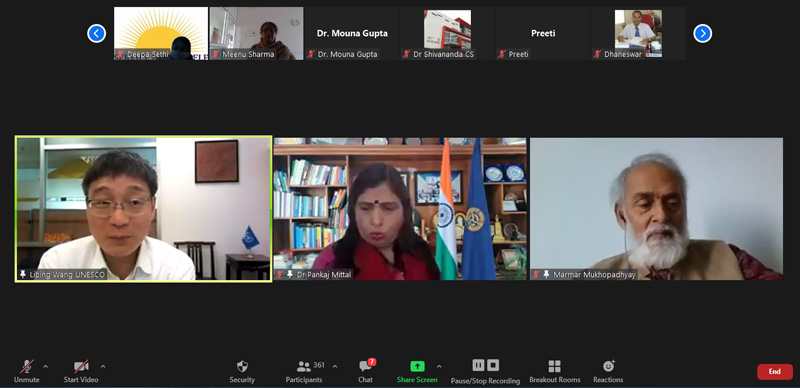
Task: Expand Share Screen options arrow
Action: (x=439, y=366)
